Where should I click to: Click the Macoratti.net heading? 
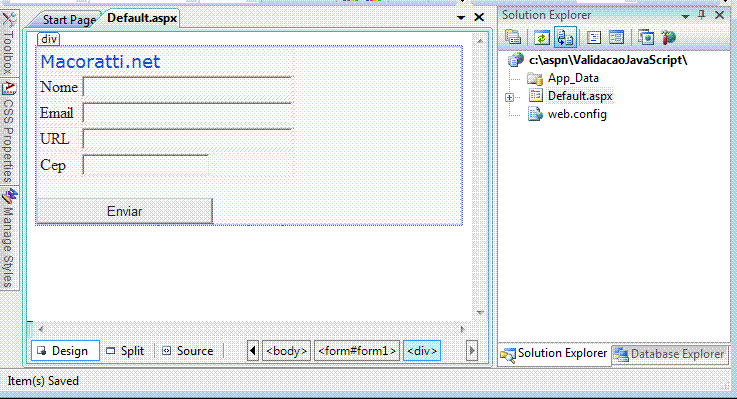tap(100, 62)
